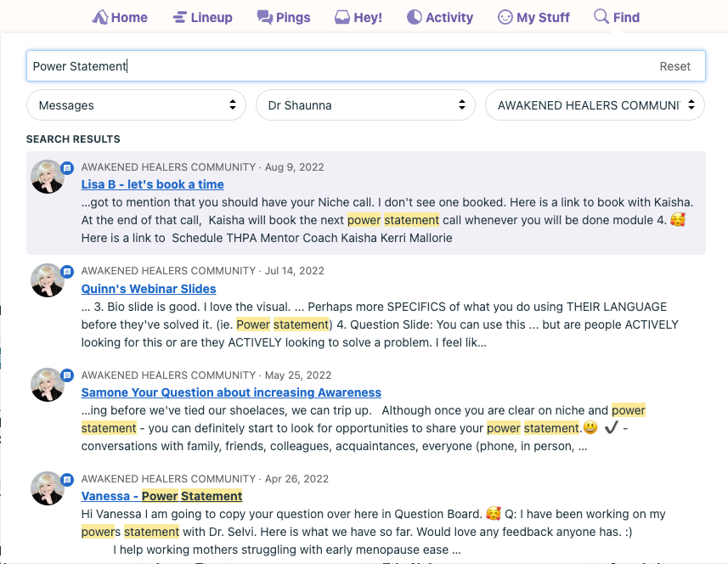
Task: Open the Home icon in navigation
Action: point(100,17)
